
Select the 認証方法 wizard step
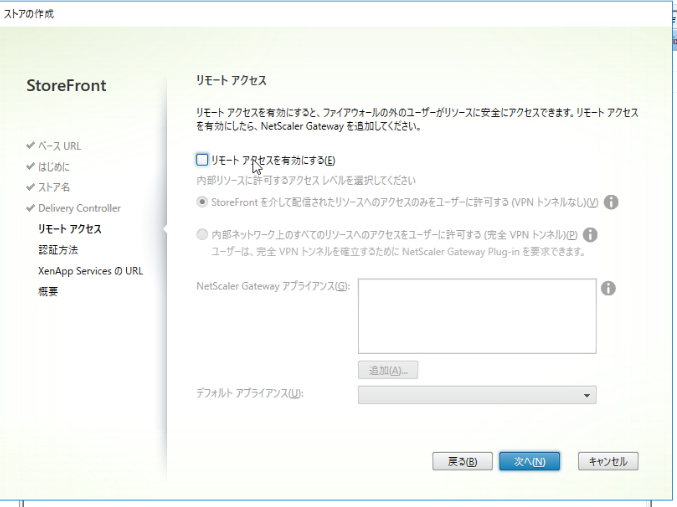click(58, 250)
